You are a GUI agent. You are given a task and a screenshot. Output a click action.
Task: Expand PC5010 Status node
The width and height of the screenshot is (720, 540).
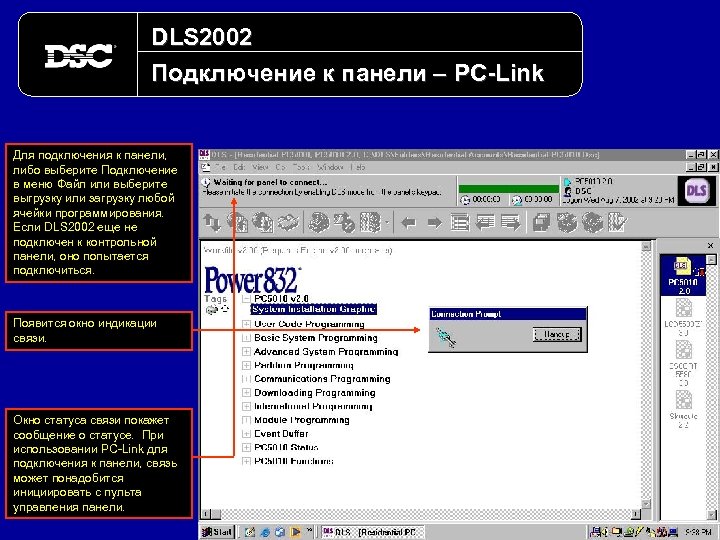[246, 448]
